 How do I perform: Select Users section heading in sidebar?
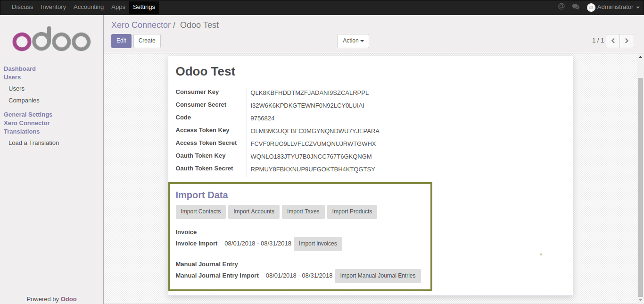[12, 77]
